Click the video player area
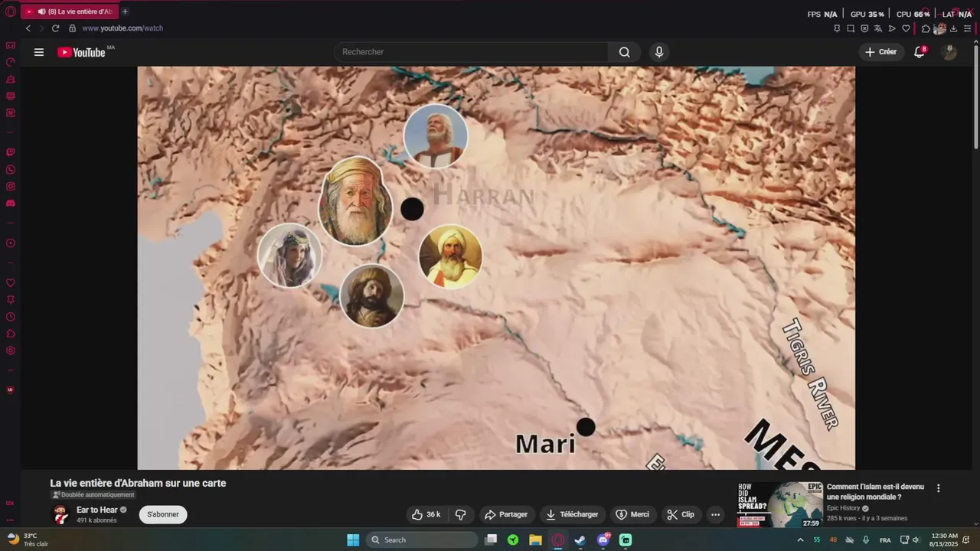 tap(496, 268)
